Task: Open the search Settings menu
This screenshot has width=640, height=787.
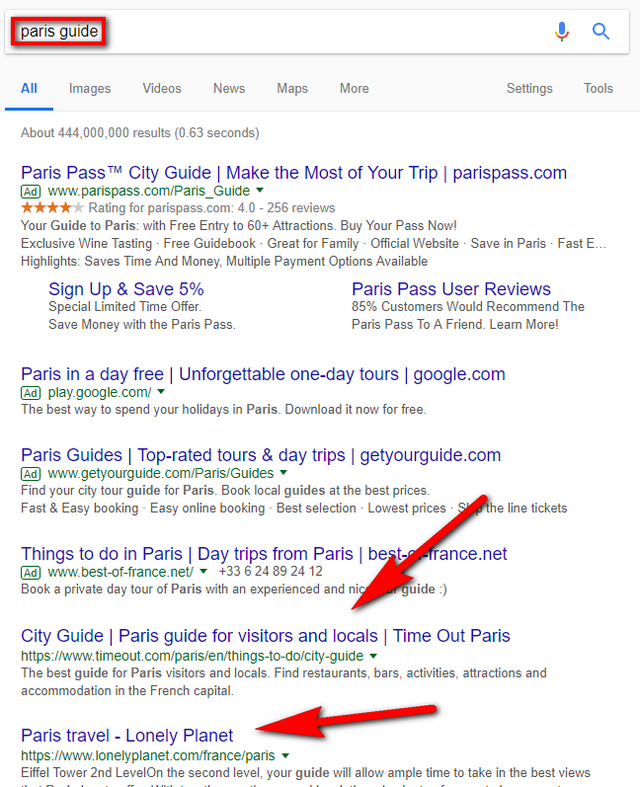Action: 529,88
